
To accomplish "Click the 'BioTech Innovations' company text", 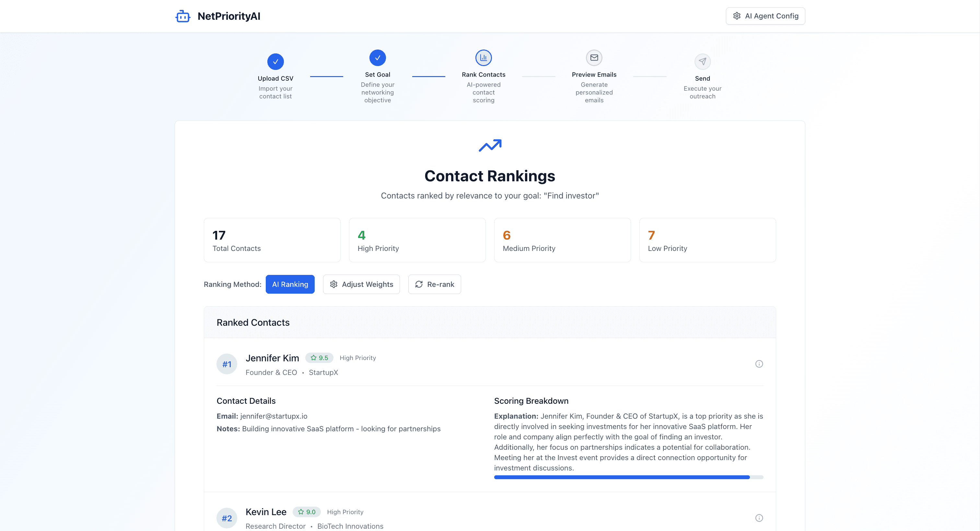I will click(x=350, y=526).
